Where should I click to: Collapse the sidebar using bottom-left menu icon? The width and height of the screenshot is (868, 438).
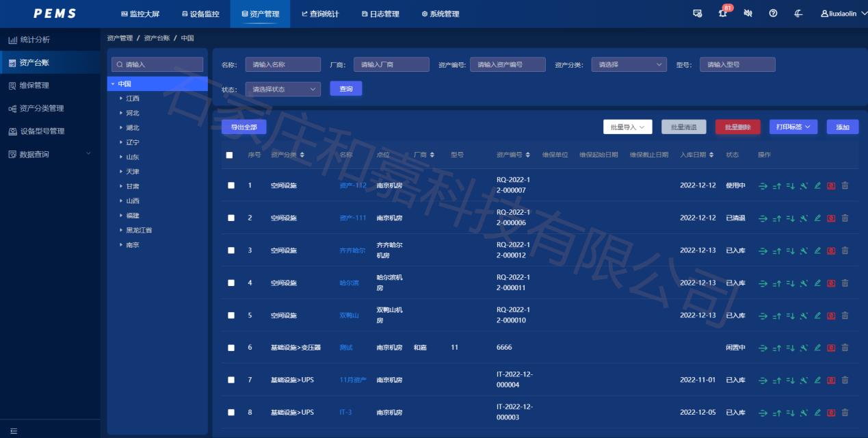click(x=14, y=430)
